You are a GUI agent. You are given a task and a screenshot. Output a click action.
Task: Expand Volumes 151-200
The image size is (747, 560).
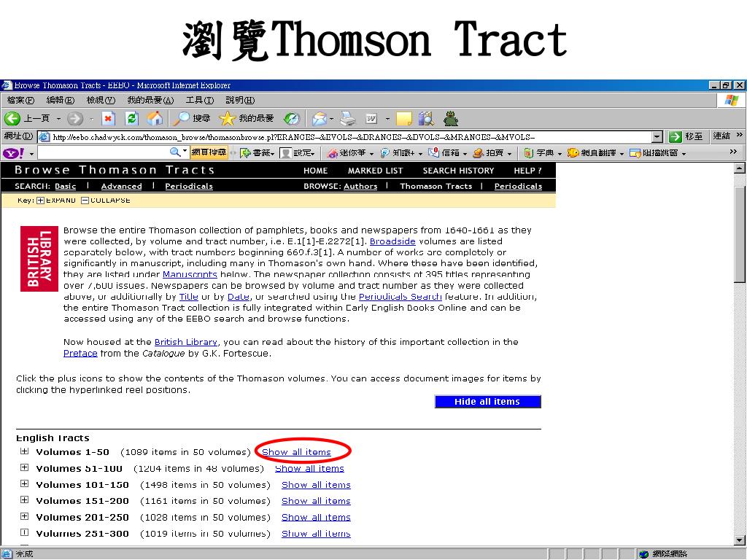tap(24, 500)
